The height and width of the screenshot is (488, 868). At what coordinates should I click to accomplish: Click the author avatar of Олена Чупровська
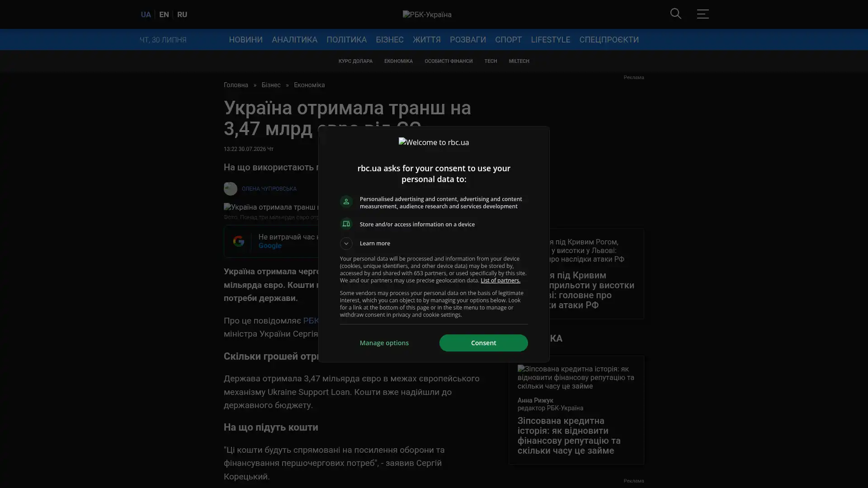(x=231, y=189)
